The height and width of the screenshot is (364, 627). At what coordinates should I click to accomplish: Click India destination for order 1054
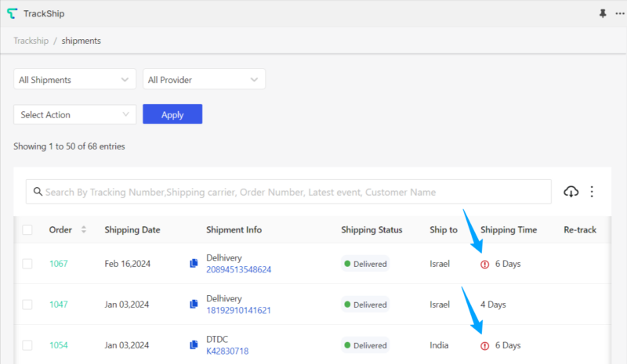(439, 345)
